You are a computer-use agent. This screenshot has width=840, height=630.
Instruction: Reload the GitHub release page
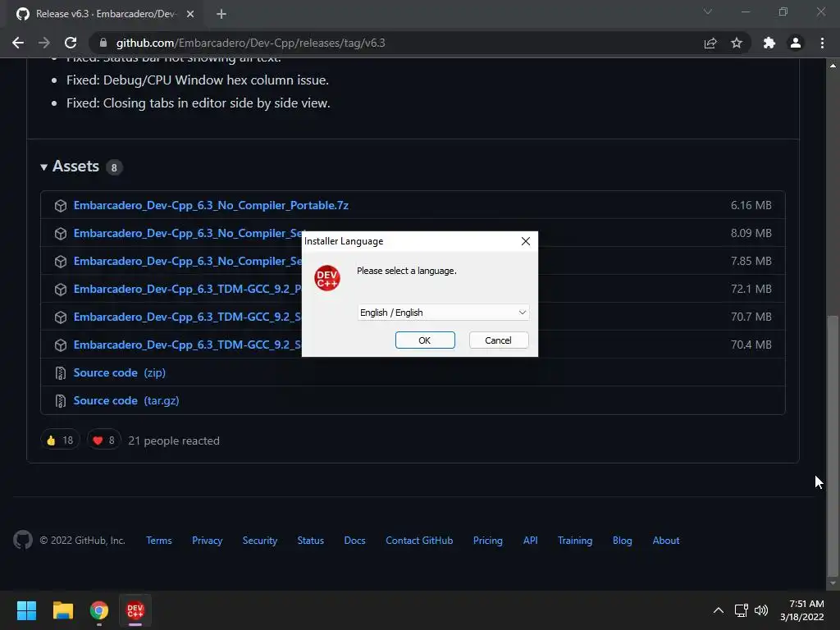[71, 43]
